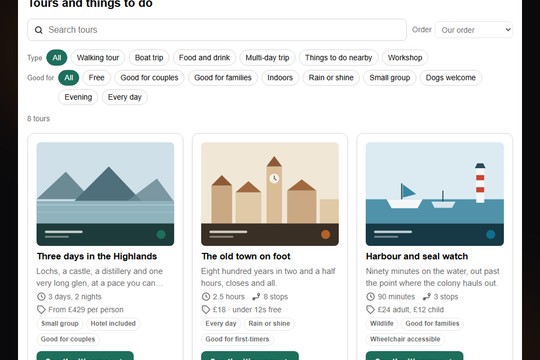Filter by Walking tour type

click(98, 58)
